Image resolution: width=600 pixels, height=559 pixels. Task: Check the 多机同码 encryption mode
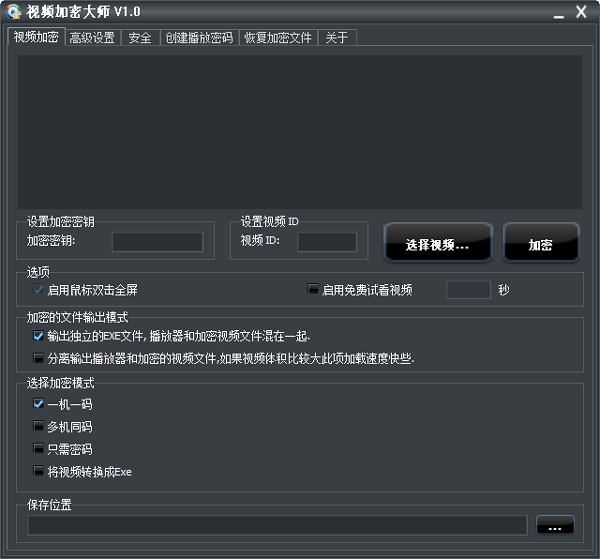[x=39, y=427]
